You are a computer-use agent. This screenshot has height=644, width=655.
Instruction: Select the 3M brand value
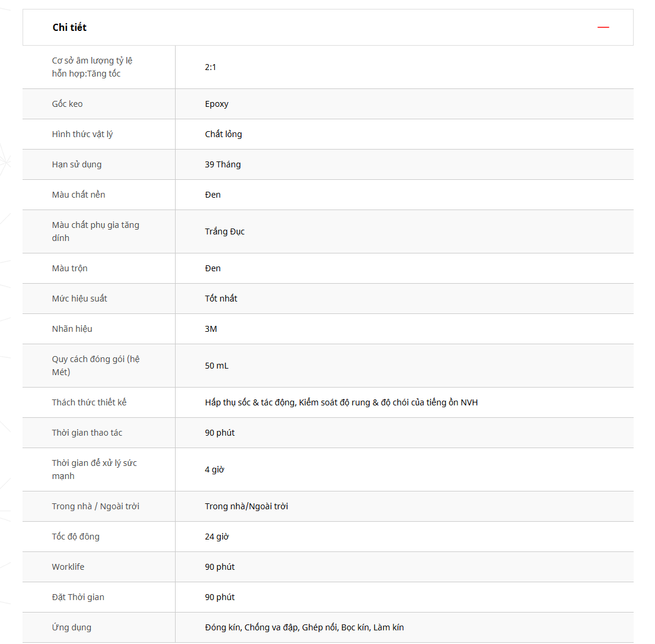coord(211,329)
